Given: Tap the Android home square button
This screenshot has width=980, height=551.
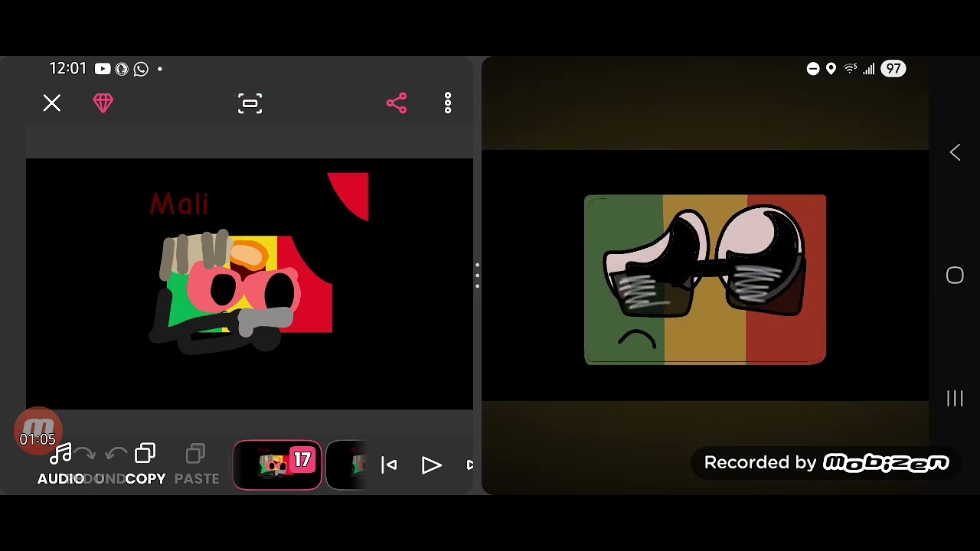Looking at the screenshot, I should pyautogui.click(x=955, y=275).
